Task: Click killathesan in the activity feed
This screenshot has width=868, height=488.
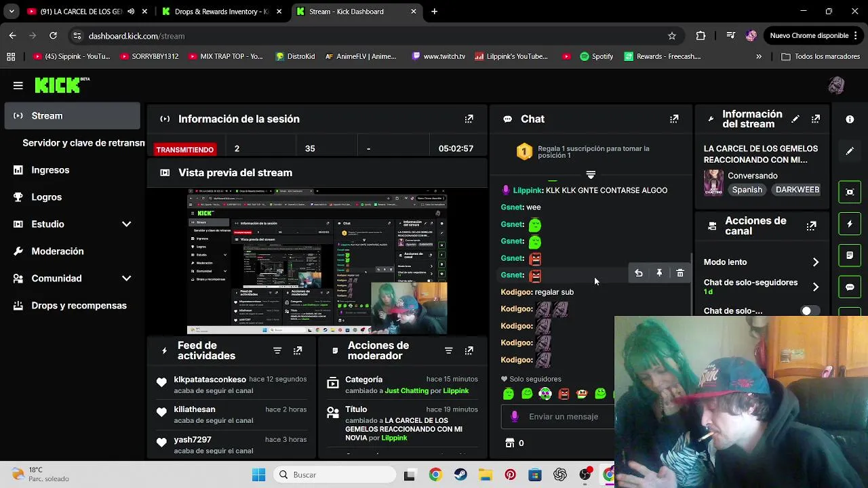Action: 194,409
